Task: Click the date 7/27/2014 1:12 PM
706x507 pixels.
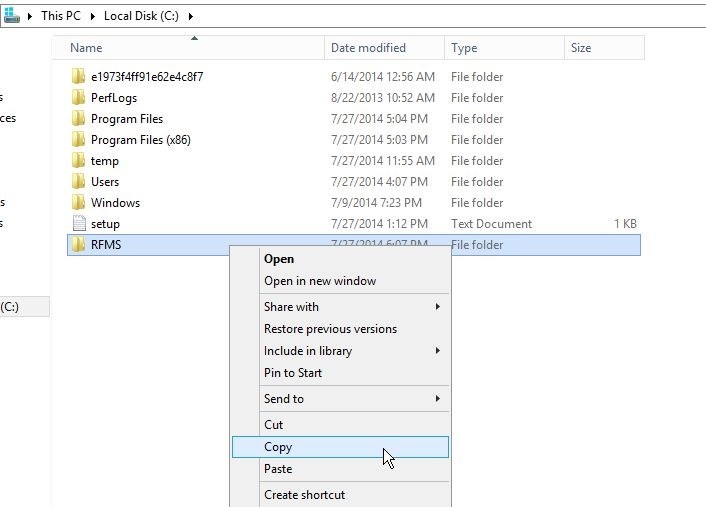Action: tap(379, 224)
